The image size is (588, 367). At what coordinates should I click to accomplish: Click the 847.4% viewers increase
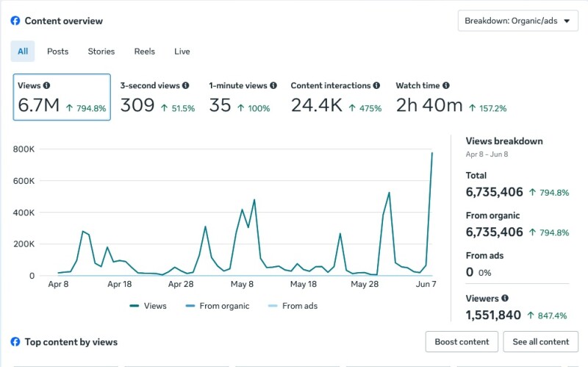click(x=547, y=316)
